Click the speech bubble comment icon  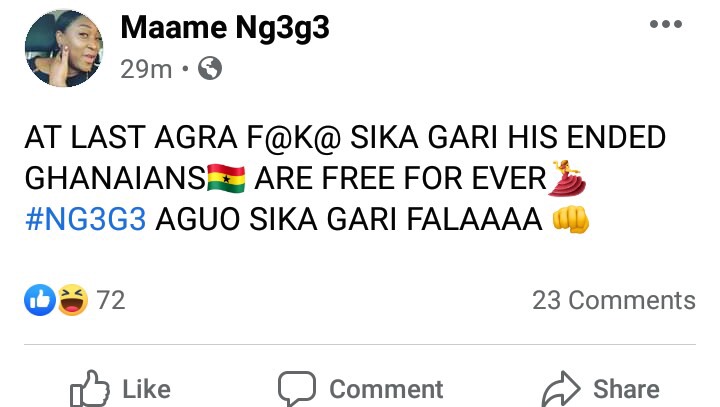(297, 389)
